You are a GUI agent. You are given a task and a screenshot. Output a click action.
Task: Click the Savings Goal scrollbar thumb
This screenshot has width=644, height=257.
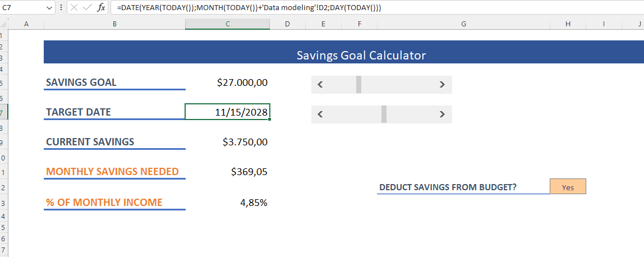(x=358, y=85)
